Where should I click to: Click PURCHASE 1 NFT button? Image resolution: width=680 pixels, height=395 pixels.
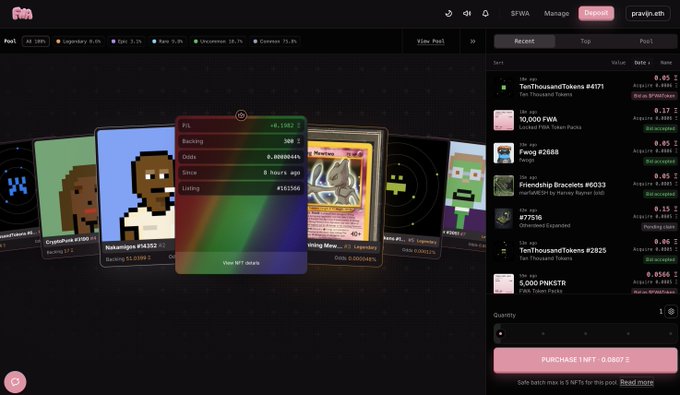coord(585,360)
